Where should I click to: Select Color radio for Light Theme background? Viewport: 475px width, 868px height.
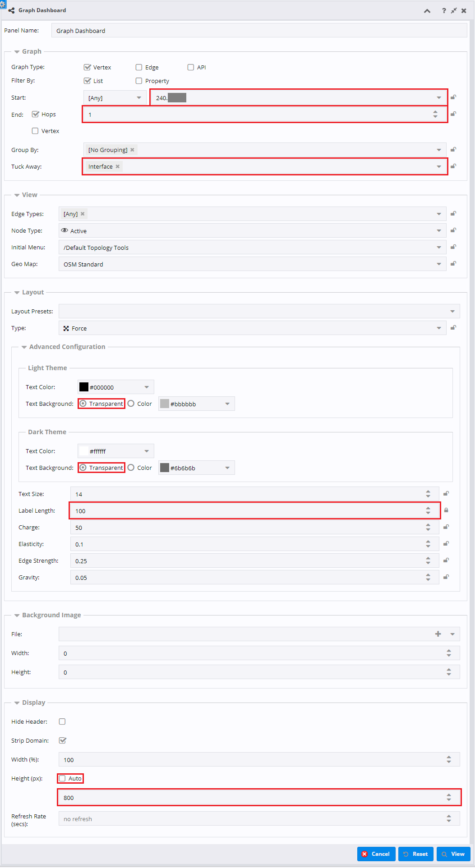(x=131, y=404)
